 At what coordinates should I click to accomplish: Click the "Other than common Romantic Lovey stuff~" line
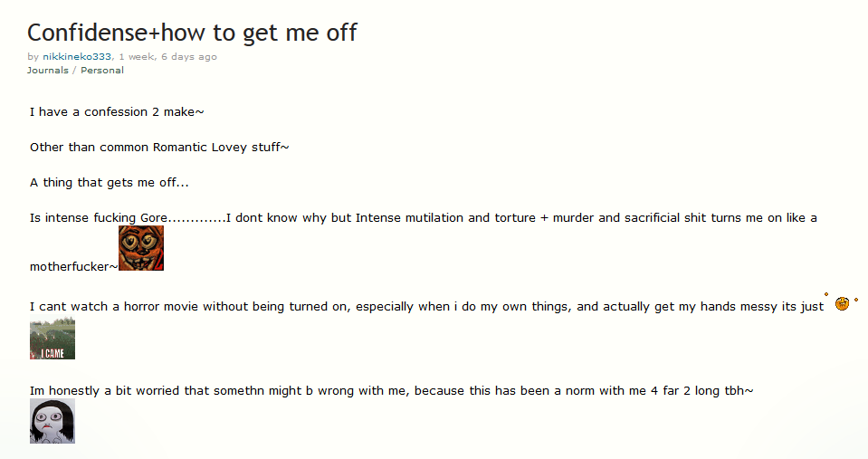[x=159, y=147]
